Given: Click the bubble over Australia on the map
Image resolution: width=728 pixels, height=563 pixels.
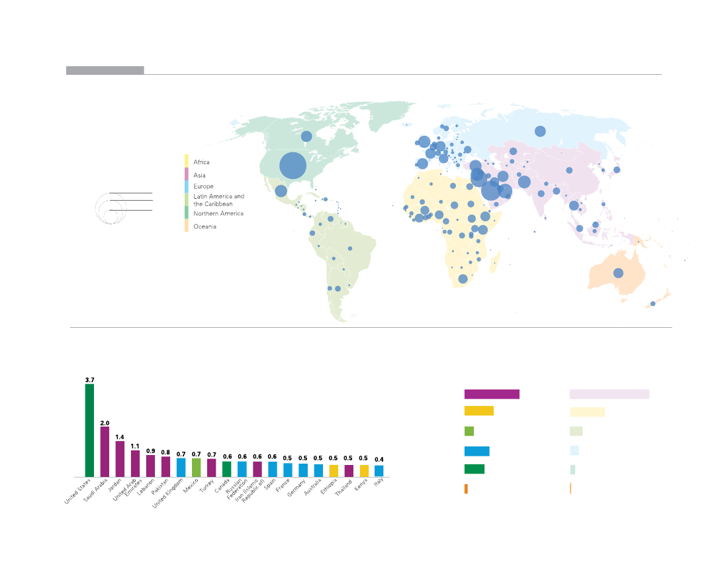Looking at the screenshot, I should 618,273.
